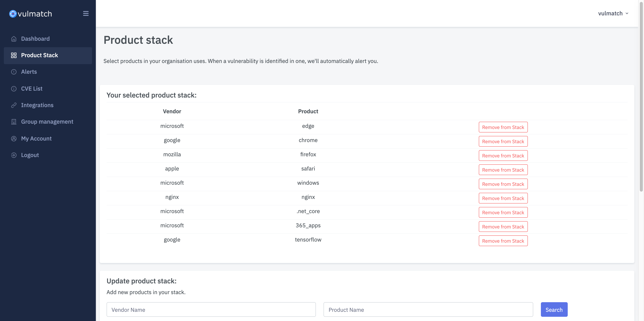Screen dimensions: 644x321
Task: Focus the Product Name input field
Action: point(428,309)
